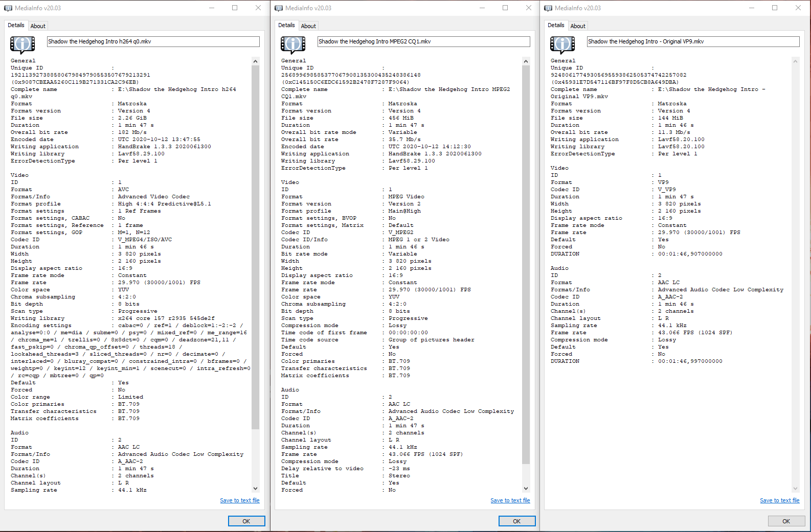
Task: Click scroll-up arrow in h264 window
Action: point(256,61)
